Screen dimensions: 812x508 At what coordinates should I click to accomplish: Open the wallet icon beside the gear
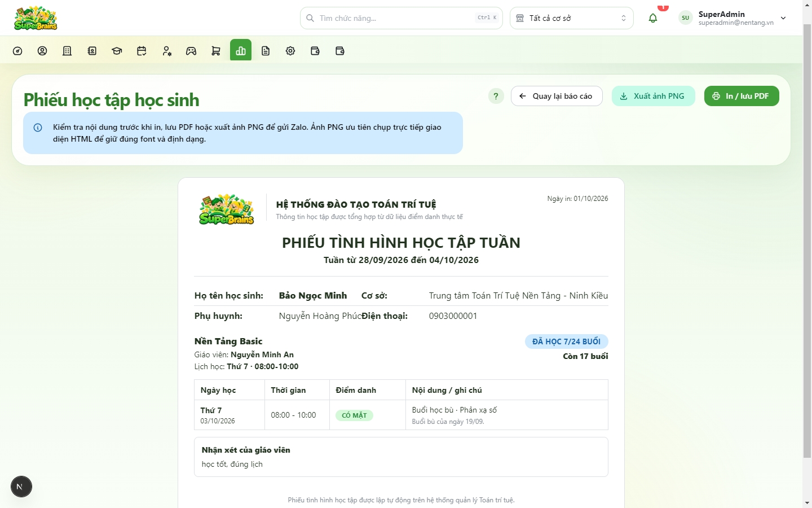pos(315,51)
